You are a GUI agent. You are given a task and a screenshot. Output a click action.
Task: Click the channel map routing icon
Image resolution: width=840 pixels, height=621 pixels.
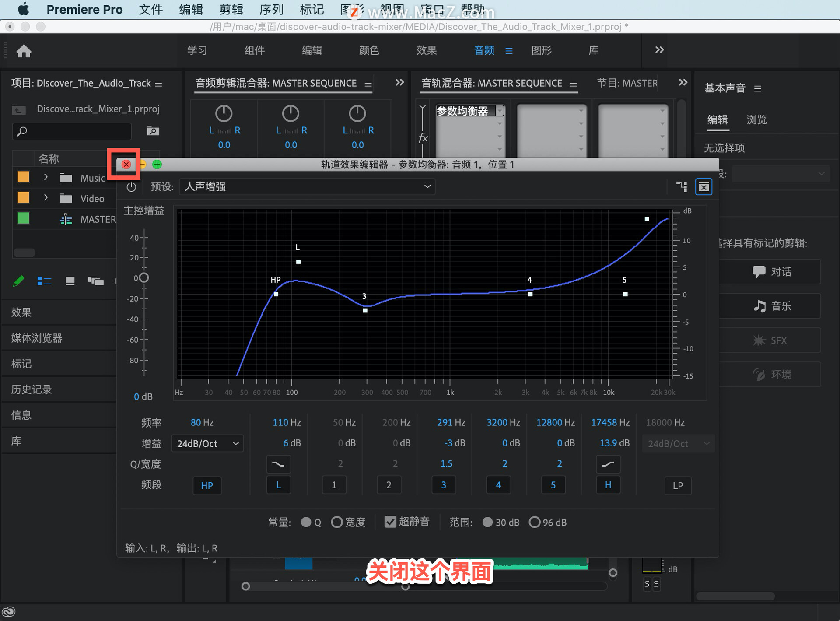681,187
